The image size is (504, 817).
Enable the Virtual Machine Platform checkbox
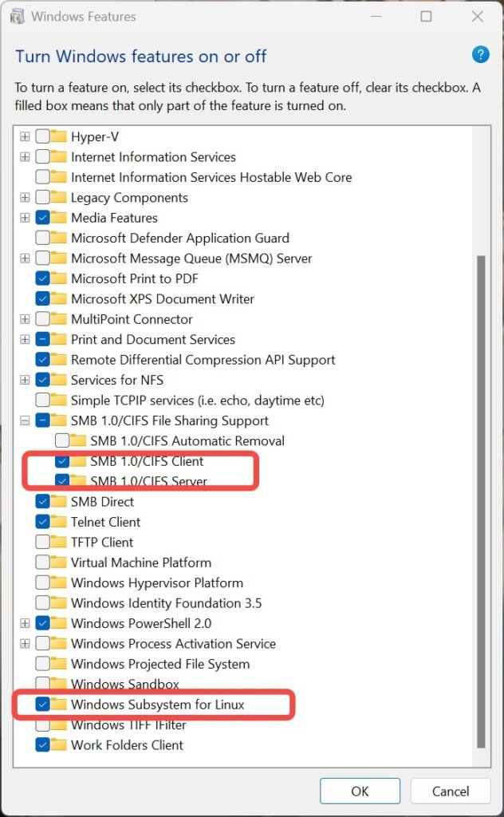42,562
